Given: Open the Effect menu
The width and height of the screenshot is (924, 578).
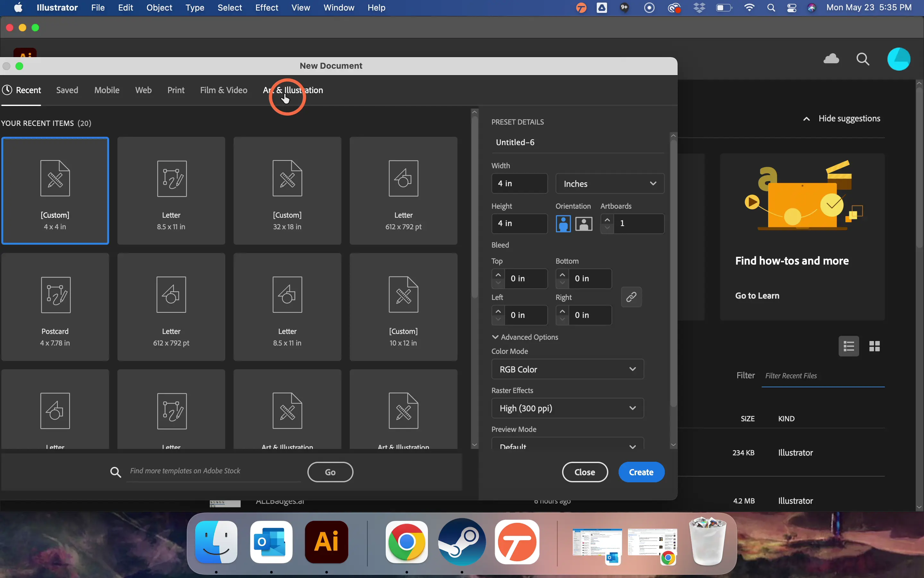Looking at the screenshot, I should tap(267, 8).
